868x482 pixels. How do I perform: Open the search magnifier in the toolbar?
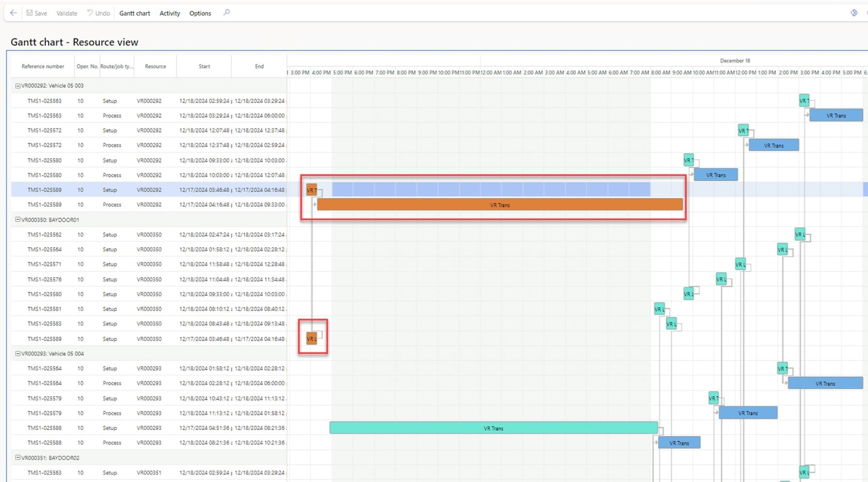[227, 13]
